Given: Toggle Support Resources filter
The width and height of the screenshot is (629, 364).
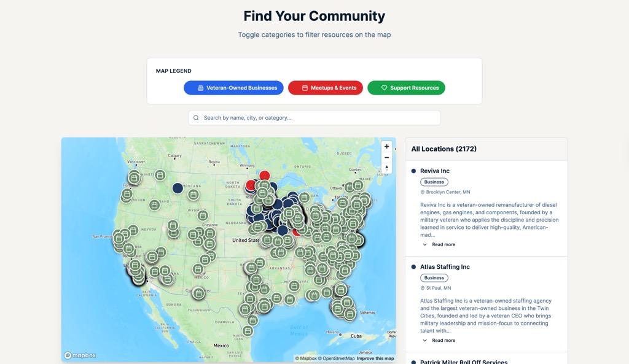Looking at the screenshot, I should [407, 88].
